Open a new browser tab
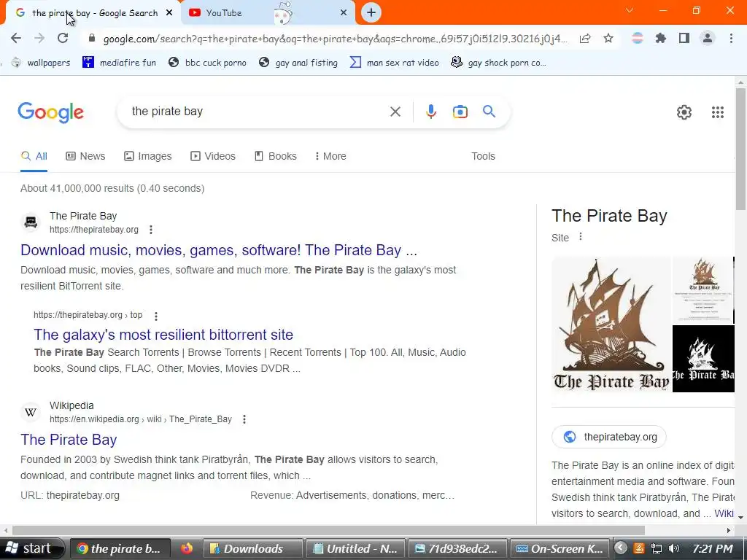 (371, 12)
